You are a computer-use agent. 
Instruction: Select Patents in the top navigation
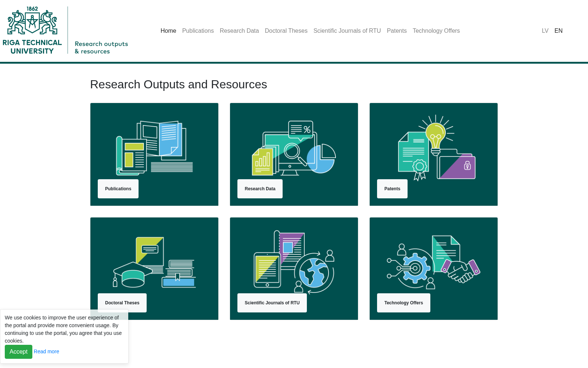pyautogui.click(x=397, y=31)
